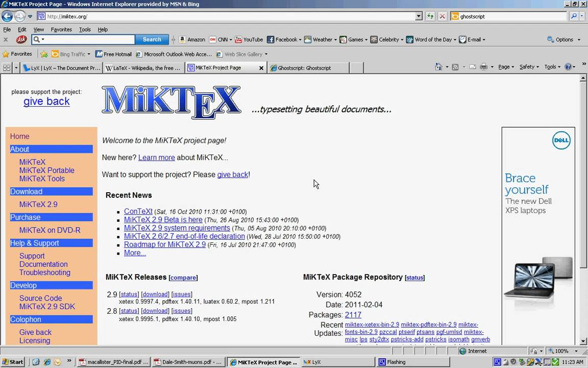This screenshot has height=368, width=588.
Task: Open the Quick Tabs grid icon
Action: 7,68
